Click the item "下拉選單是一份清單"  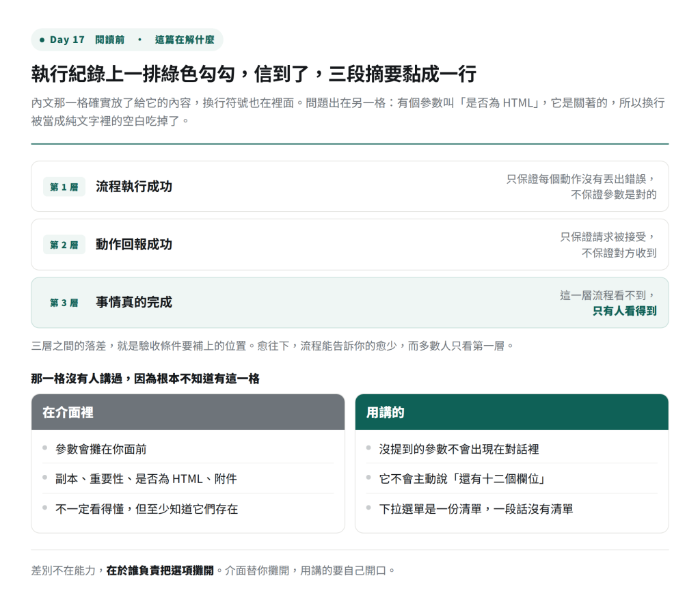(x=476, y=509)
